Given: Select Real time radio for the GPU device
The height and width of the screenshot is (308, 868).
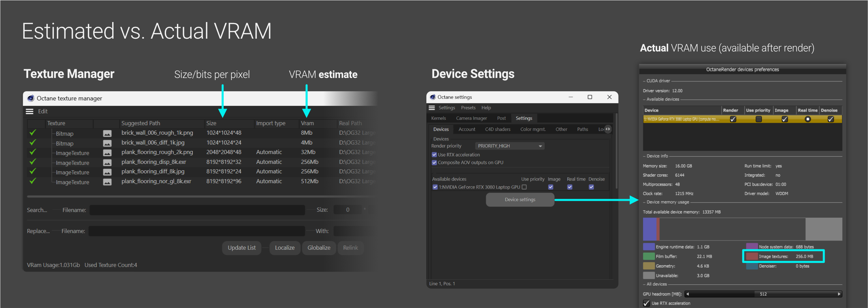Looking at the screenshot, I should tap(808, 119).
